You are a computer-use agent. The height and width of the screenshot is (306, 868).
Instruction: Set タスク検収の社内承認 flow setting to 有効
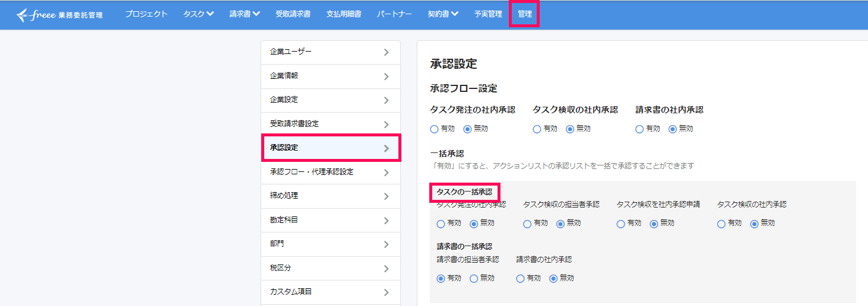537,129
